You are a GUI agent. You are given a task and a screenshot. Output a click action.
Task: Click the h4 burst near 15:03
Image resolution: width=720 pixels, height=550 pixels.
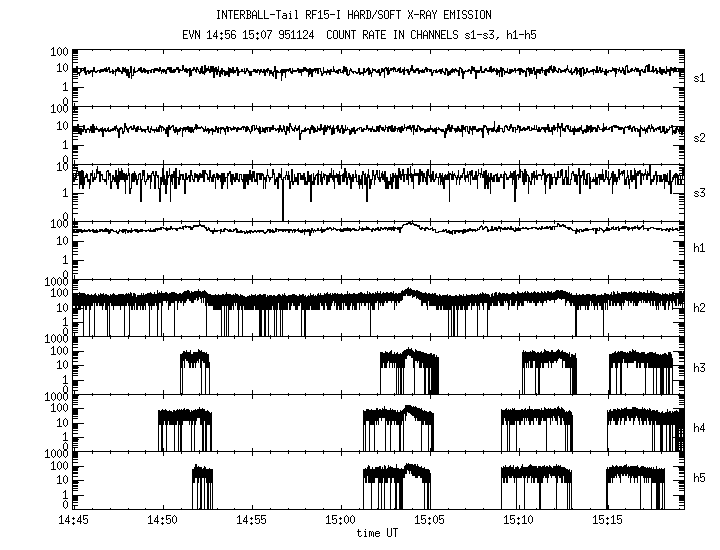click(x=398, y=428)
